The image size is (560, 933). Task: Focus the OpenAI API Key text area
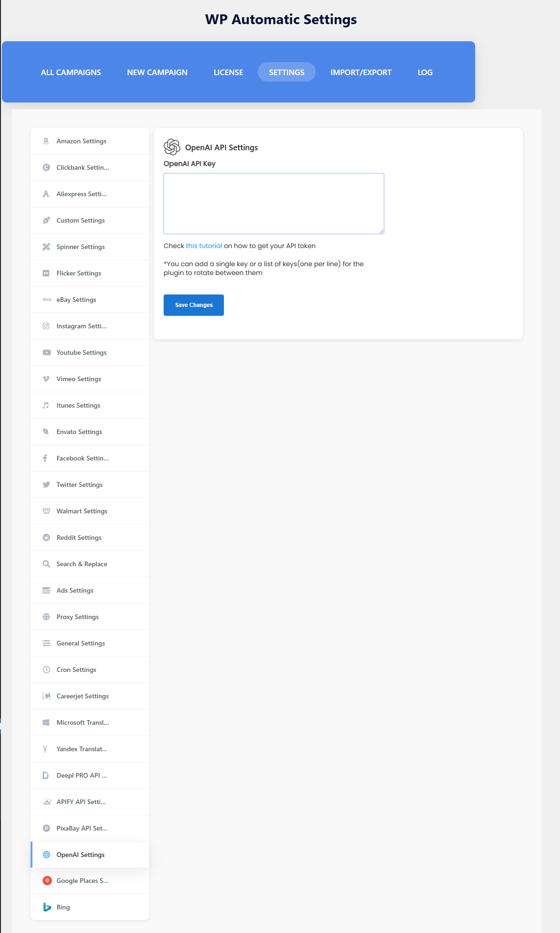(274, 204)
